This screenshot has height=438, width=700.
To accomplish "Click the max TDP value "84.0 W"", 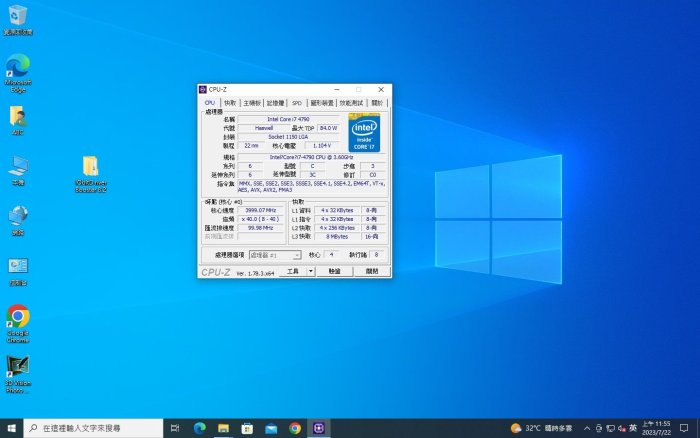I will click(329, 128).
